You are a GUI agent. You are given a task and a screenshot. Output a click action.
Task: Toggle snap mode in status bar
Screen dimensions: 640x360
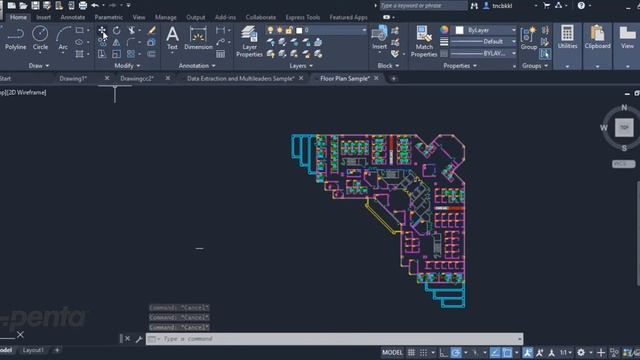tap(424, 353)
